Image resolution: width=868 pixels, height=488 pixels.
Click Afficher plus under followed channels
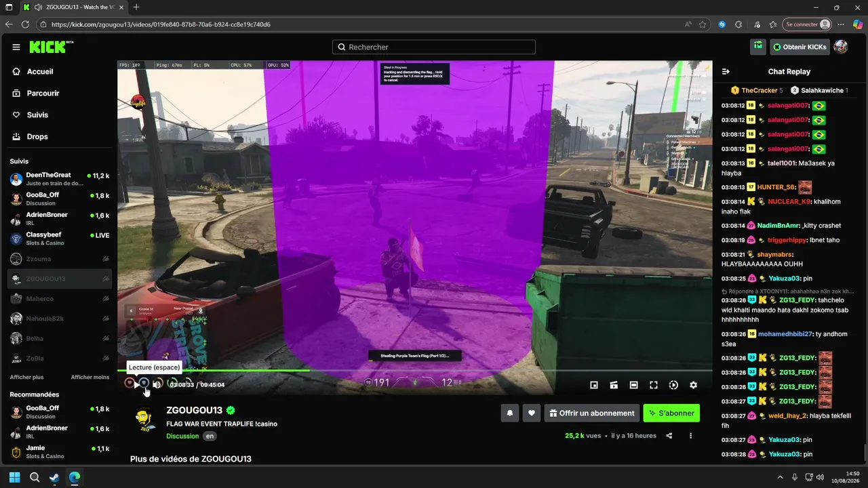[x=26, y=377]
